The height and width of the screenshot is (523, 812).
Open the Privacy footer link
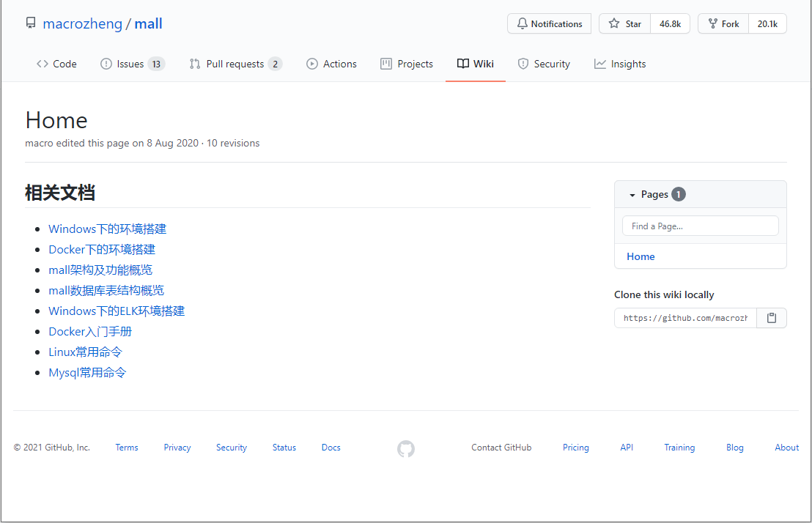click(x=177, y=448)
